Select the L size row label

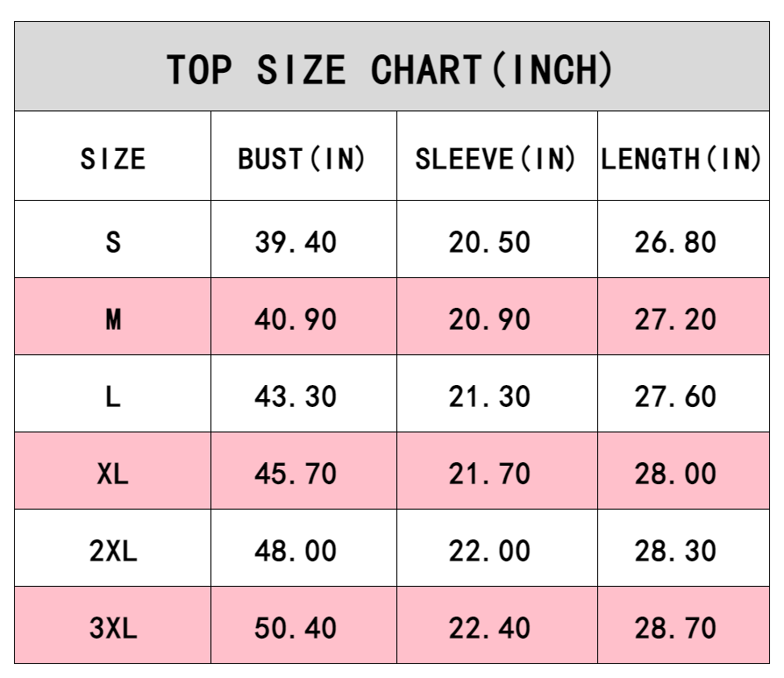(x=113, y=396)
